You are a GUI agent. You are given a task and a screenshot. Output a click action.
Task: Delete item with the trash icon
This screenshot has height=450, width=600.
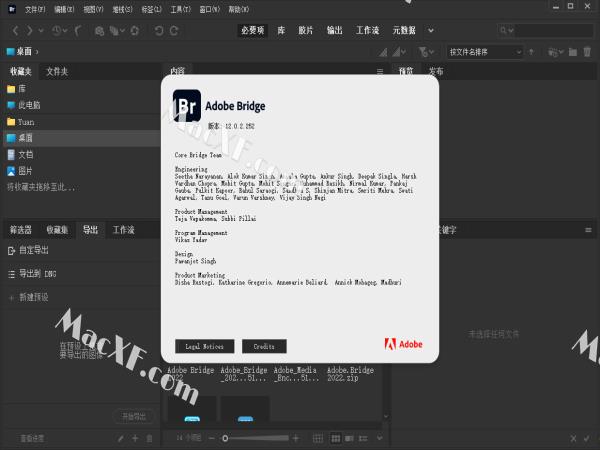coord(587,52)
